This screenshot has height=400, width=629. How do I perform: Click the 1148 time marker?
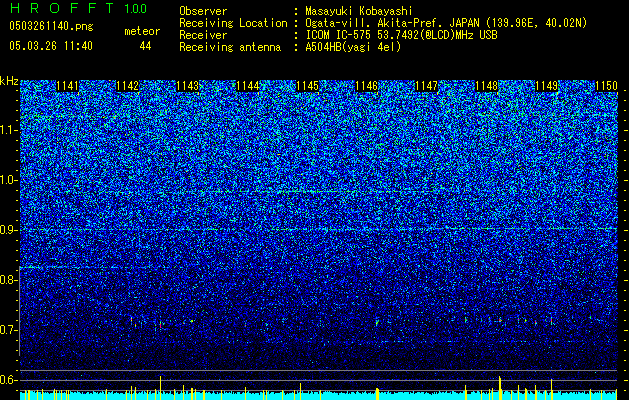coord(486,86)
